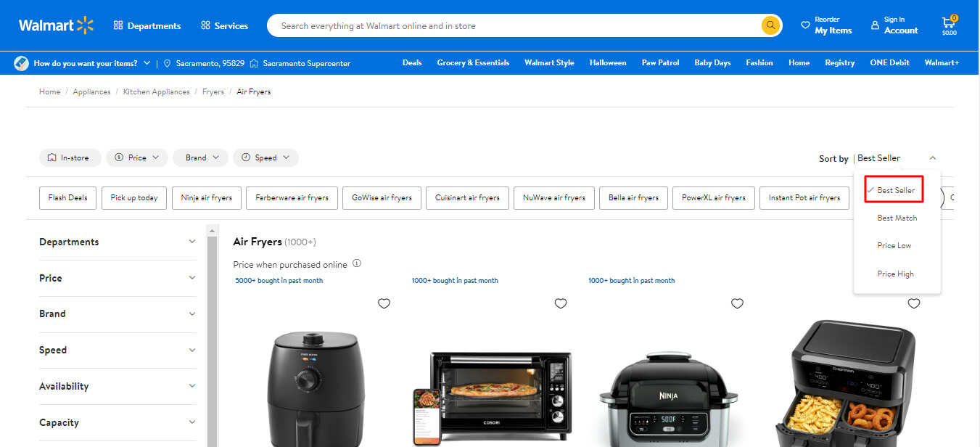Open the Speed filter dropdown
980x447 pixels.
tap(265, 157)
